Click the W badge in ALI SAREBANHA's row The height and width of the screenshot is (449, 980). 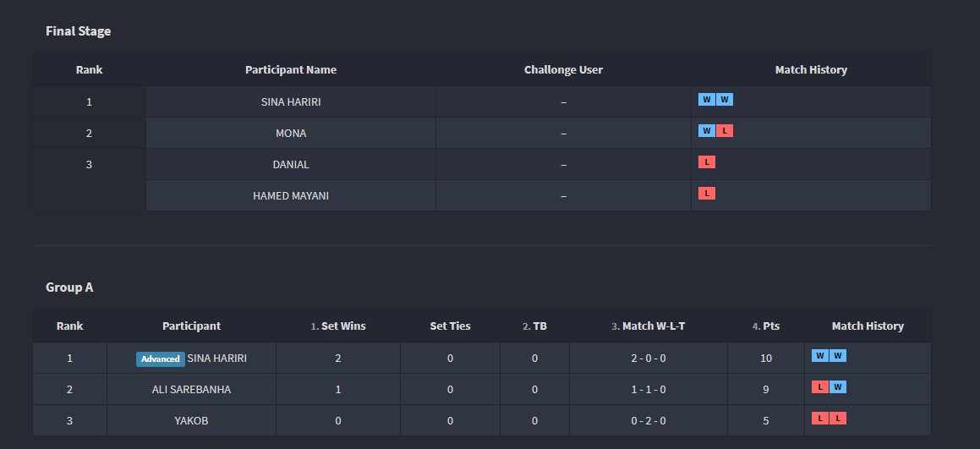point(838,387)
